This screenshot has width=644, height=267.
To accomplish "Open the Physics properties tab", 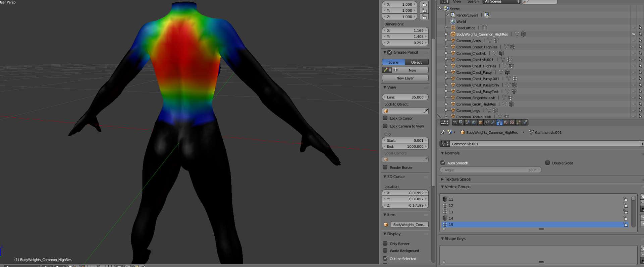I will tap(525, 122).
